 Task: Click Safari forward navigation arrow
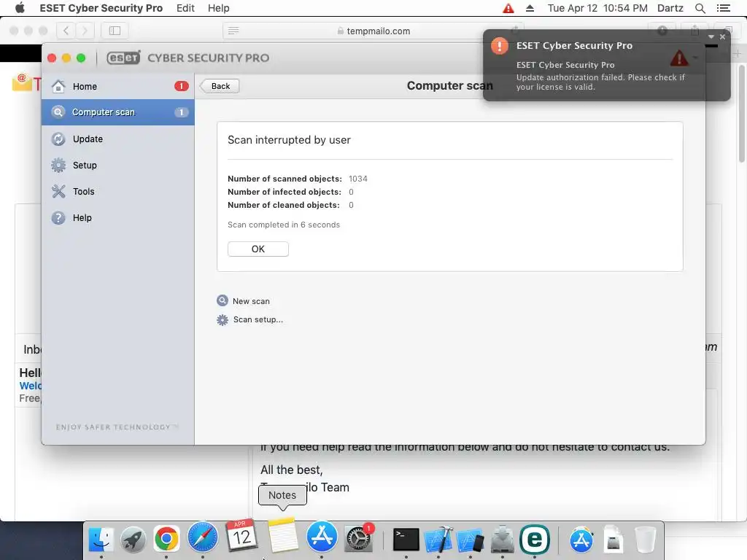tap(85, 31)
